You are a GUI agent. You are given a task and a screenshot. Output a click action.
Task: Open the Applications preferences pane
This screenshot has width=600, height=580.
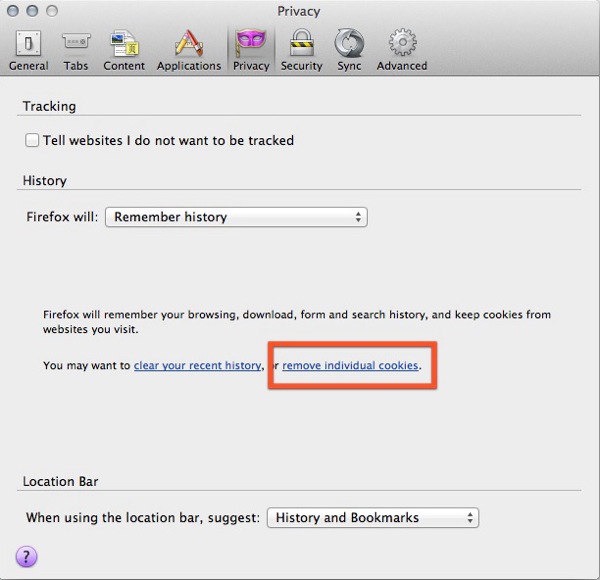coord(189,50)
